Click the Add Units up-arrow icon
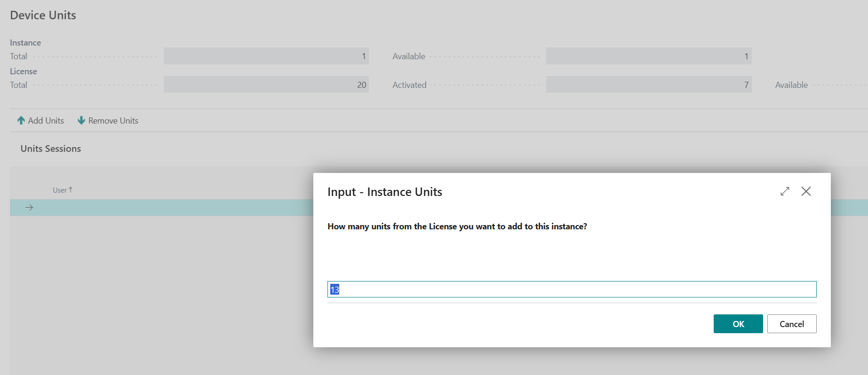The width and height of the screenshot is (868, 375). 21,121
